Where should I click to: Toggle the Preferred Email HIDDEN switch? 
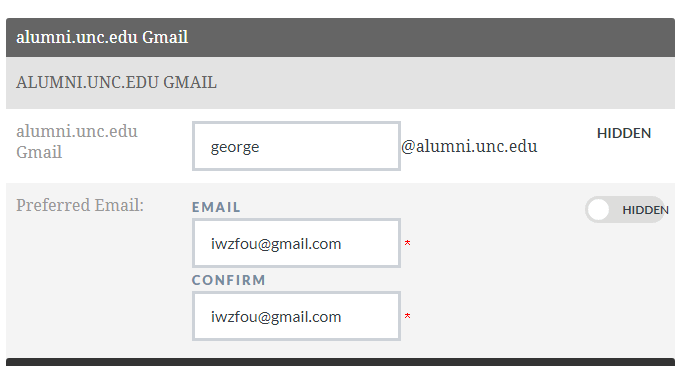625,210
